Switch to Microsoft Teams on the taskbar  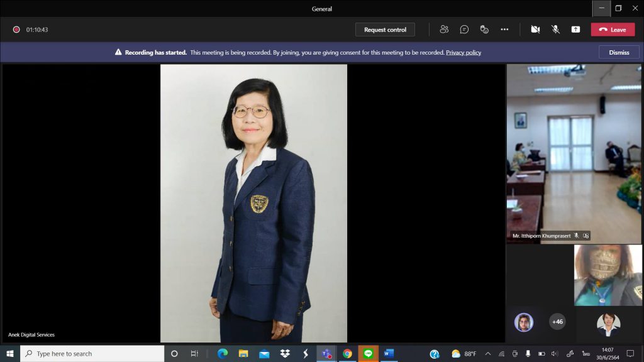coord(326,353)
